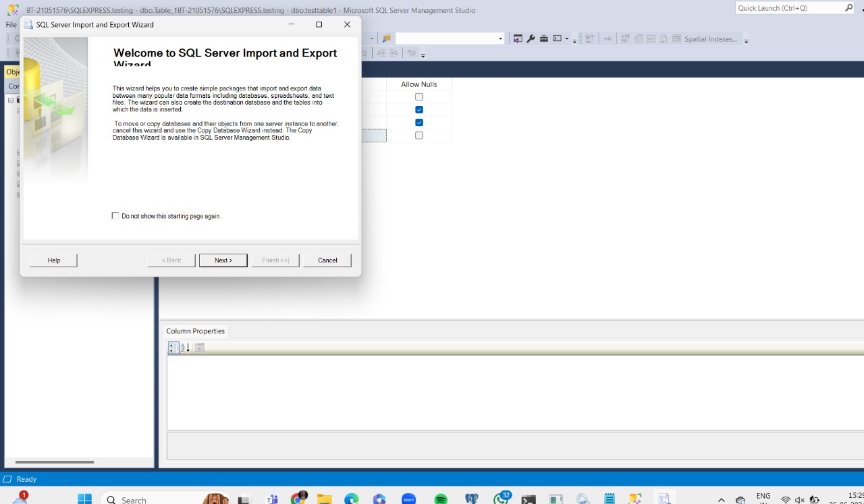Open the empty toolbar combo box dropdown

coord(500,38)
